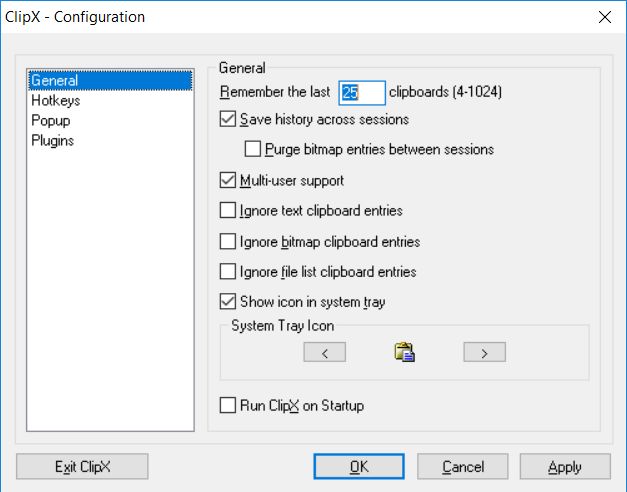627x492 pixels.
Task: Click the clipboard system tray icon preview
Action: (x=405, y=352)
